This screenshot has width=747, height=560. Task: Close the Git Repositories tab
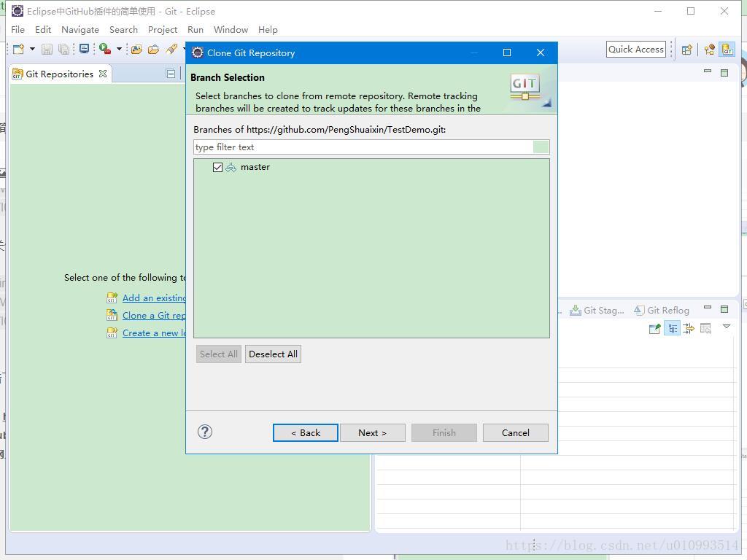point(103,74)
